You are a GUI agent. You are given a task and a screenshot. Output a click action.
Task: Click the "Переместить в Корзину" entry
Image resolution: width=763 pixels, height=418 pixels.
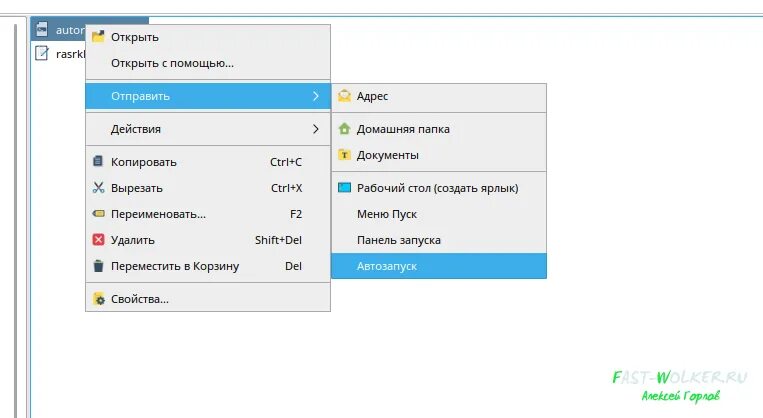pyautogui.click(x=175, y=266)
